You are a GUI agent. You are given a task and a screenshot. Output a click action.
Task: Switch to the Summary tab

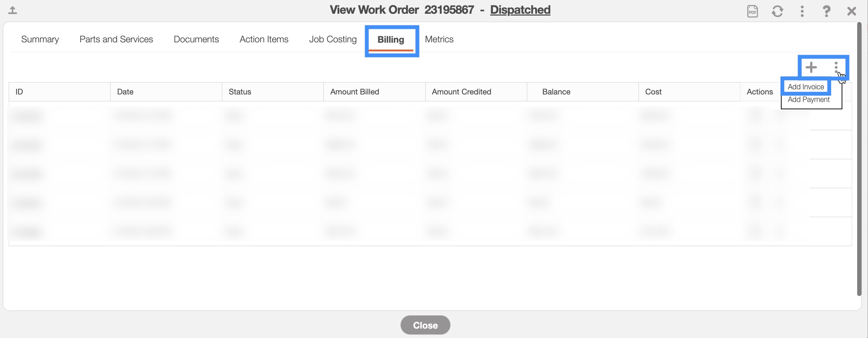point(40,39)
